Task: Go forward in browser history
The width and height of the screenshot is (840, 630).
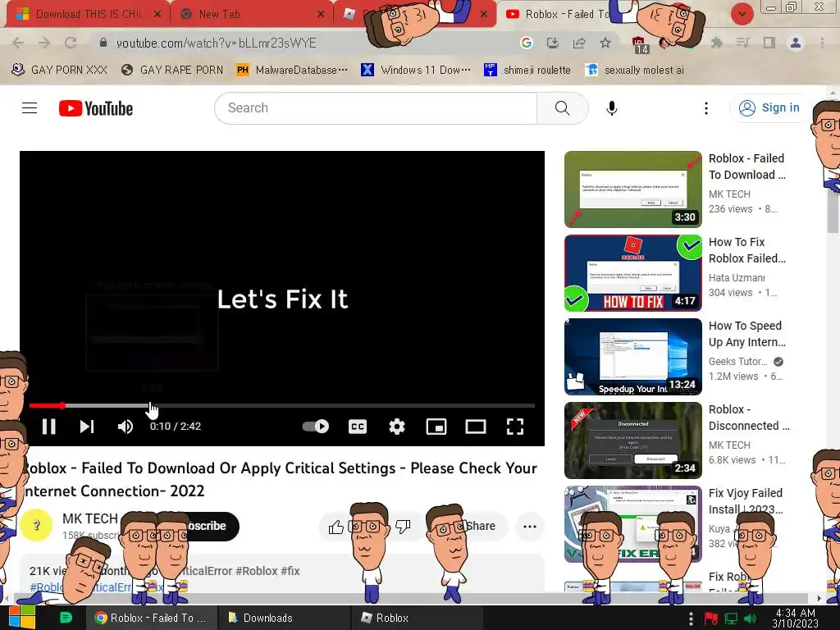Action: pos(44,43)
